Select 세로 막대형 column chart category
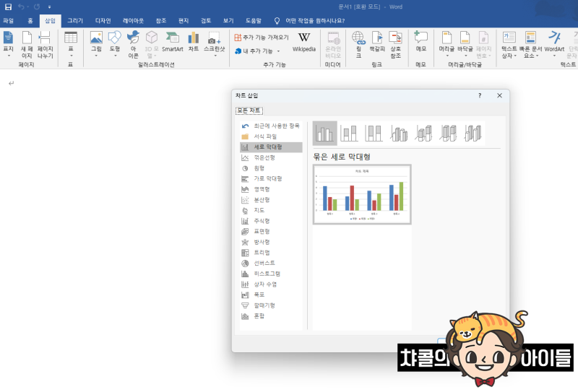Image resolution: width=578 pixels, height=392 pixels. tap(271, 147)
